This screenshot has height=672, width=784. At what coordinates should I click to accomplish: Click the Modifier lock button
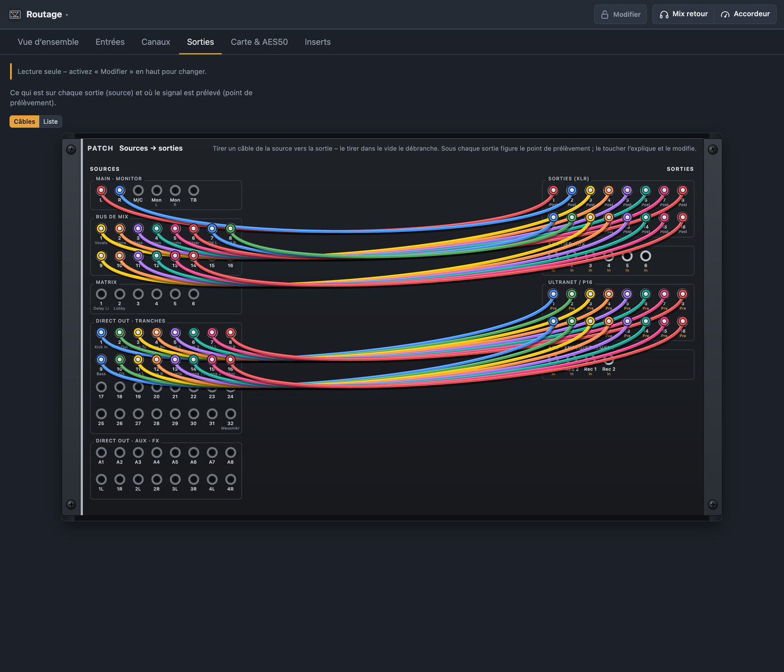click(x=620, y=15)
